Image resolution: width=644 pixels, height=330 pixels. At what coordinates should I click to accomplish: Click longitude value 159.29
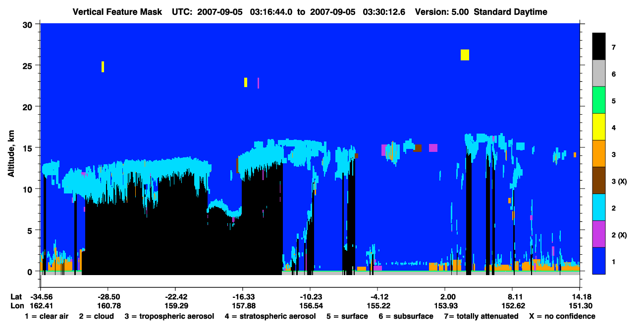click(176, 305)
